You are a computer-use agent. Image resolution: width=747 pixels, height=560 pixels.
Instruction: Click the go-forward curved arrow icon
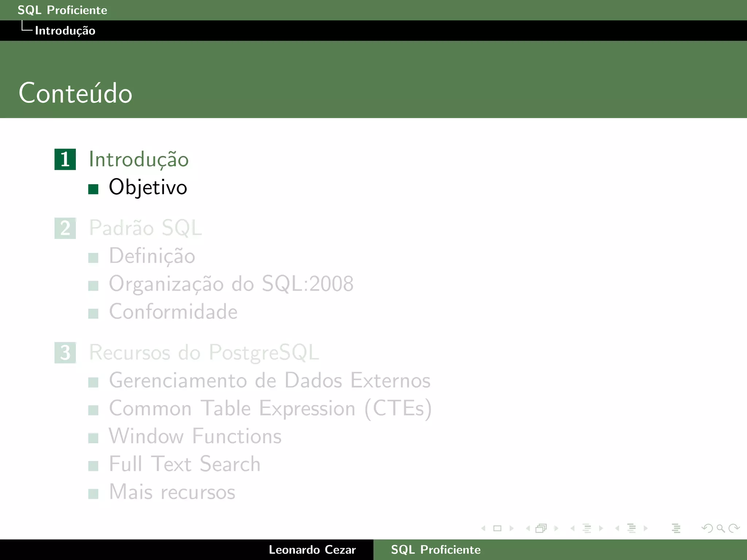pyautogui.click(x=734, y=528)
